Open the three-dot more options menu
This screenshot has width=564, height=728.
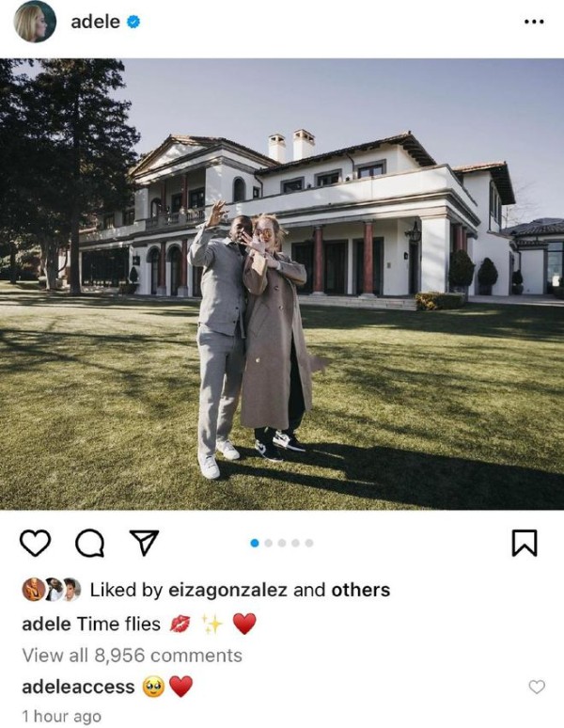coord(534,22)
